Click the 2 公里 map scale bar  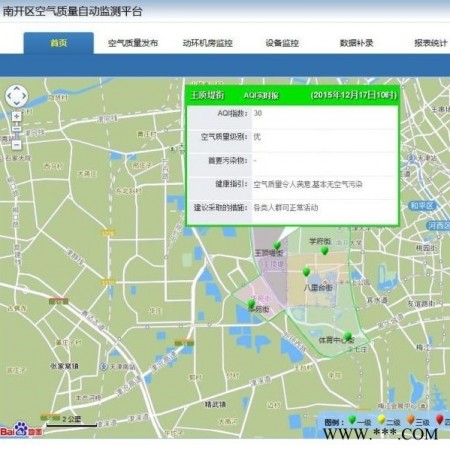tap(72, 421)
